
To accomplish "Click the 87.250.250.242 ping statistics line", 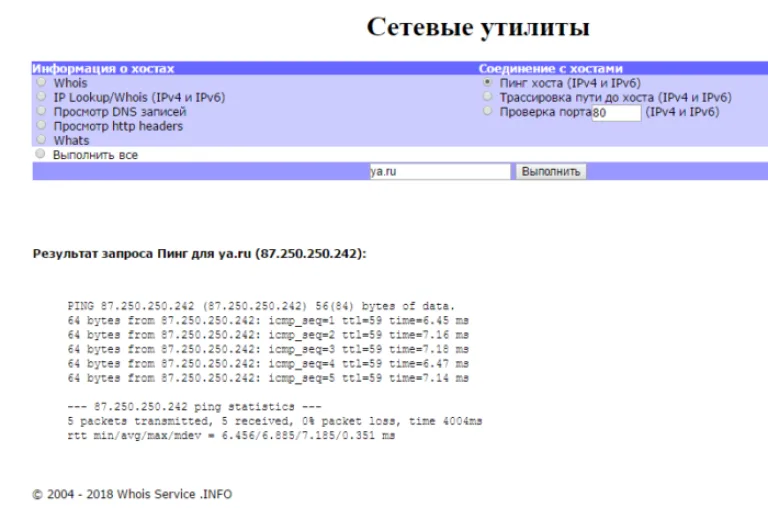I will 194,407.
